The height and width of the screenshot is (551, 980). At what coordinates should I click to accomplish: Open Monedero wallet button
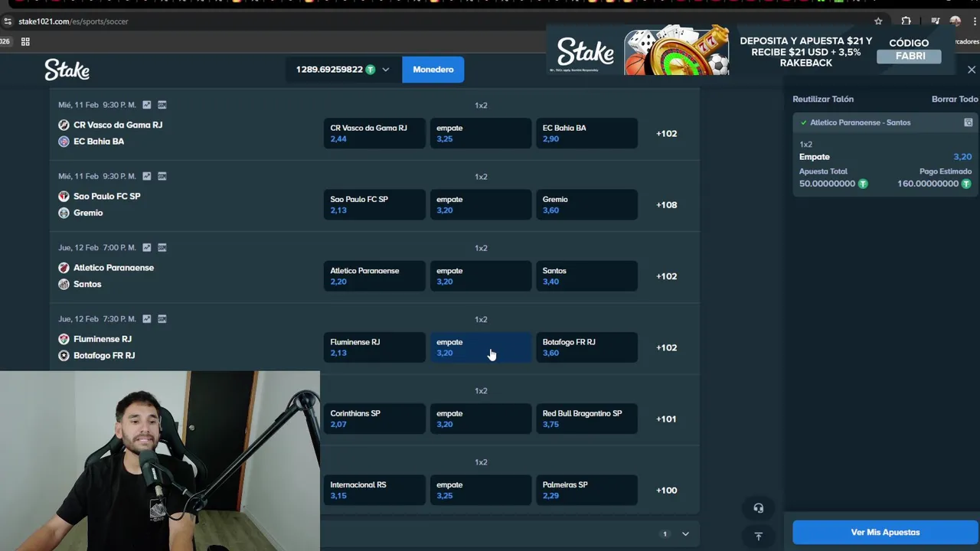coord(433,70)
